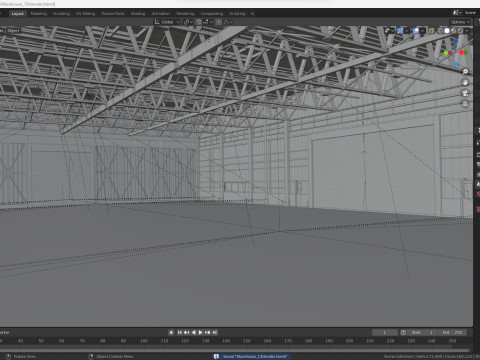The height and width of the screenshot is (360, 480).
Task: Click the blue Z axis on navigation gizmo
Action: click(x=455, y=41)
